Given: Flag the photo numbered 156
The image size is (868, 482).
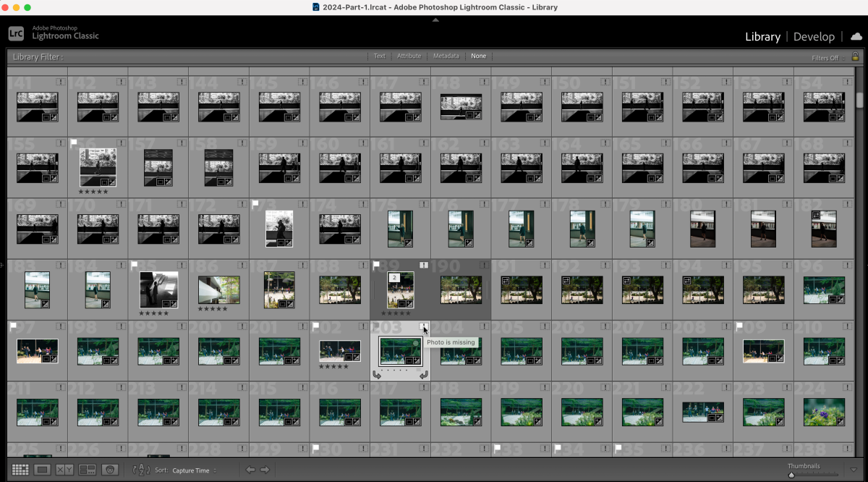Looking at the screenshot, I should pyautogui.click(x=75, y=143).
